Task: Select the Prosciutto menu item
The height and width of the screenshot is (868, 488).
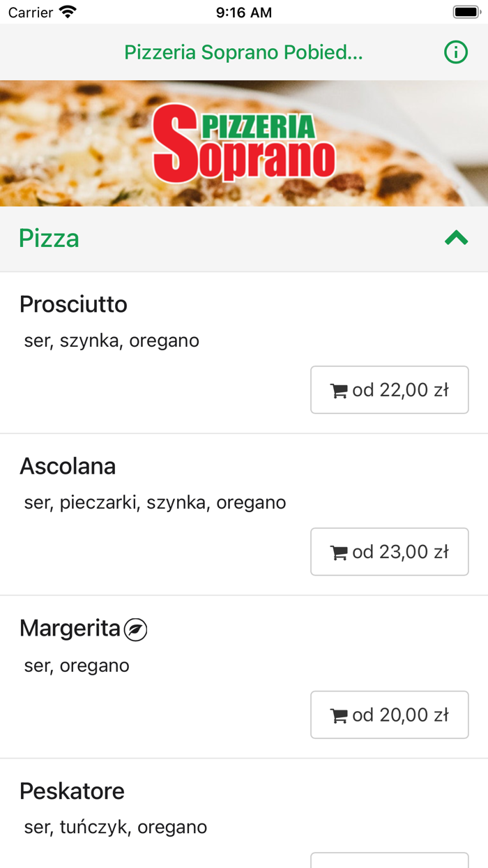Action: [x=73, y=304]
